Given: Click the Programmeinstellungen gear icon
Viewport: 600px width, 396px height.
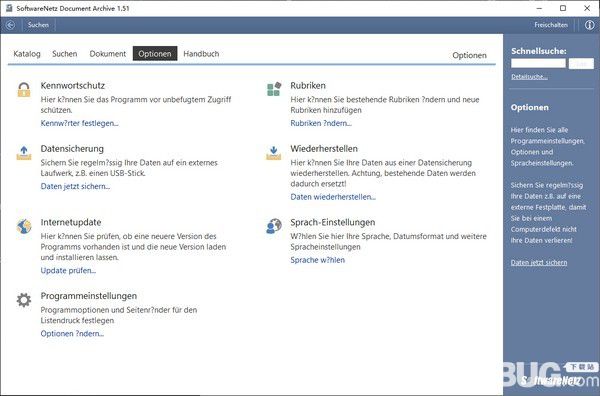Looking at the screenshot, I should click(x=24, y=300).
